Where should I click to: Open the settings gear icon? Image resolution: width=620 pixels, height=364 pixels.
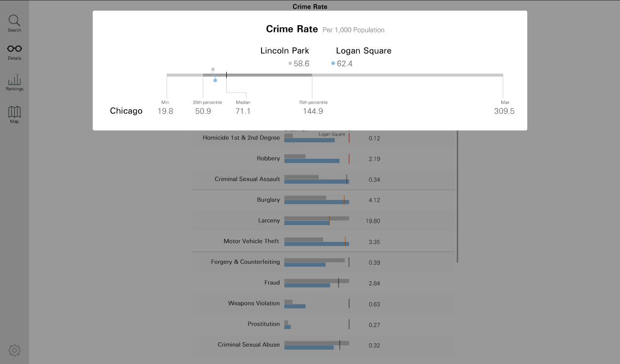15,350
